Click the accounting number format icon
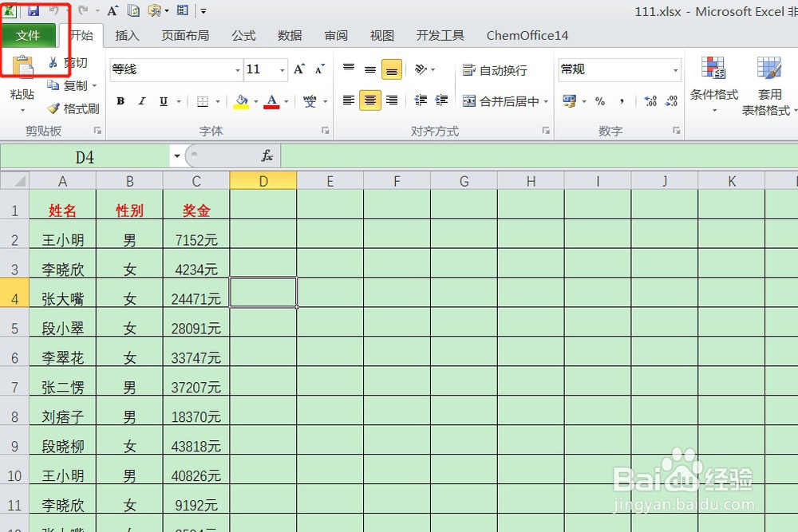798x532 pixels. point(570,101)
